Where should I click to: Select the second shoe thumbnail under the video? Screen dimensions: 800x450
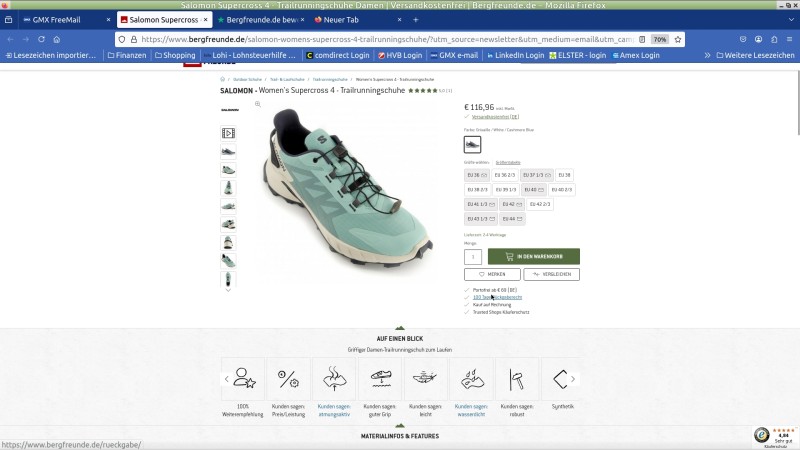click(228, 169)
